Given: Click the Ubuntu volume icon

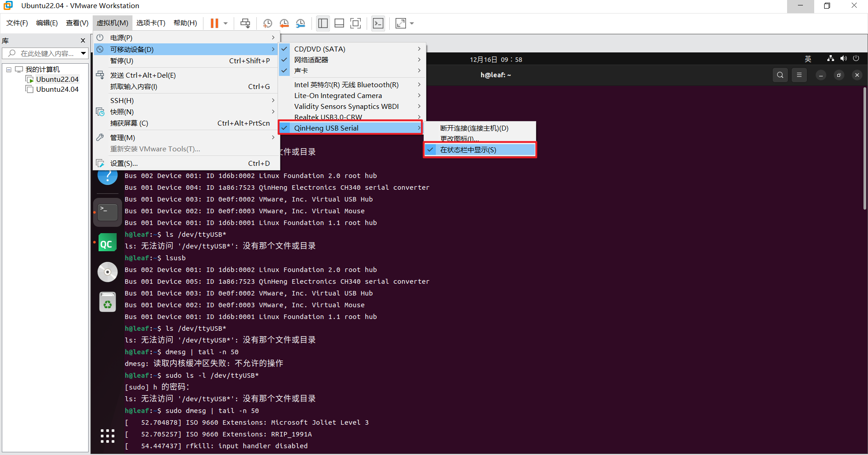Looking at the screenshot, I should pyautogui.click(x=843, y=59).
